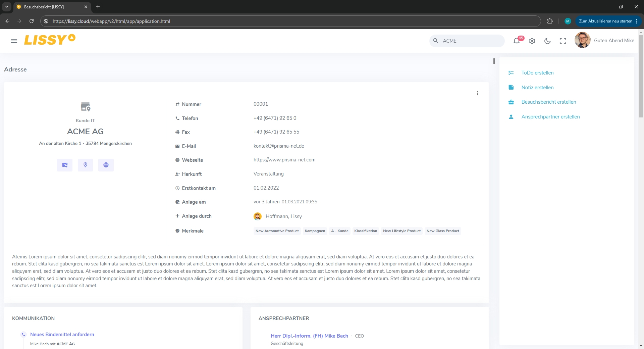Click the phone icon beside Neues Bindemittel
The width and height of the screenshot is (644, 349).
tap(23, 335)
